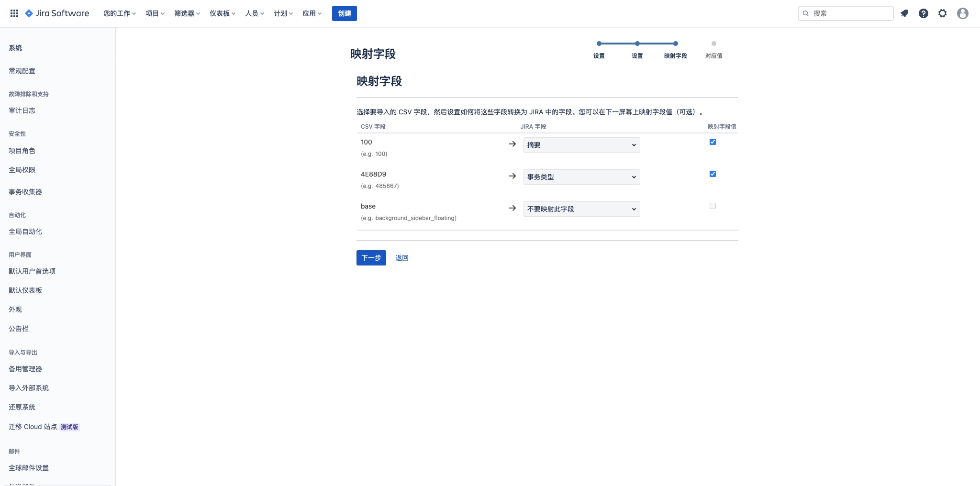
Task: Open the 仪表板 menu
Action: [223, 13]
